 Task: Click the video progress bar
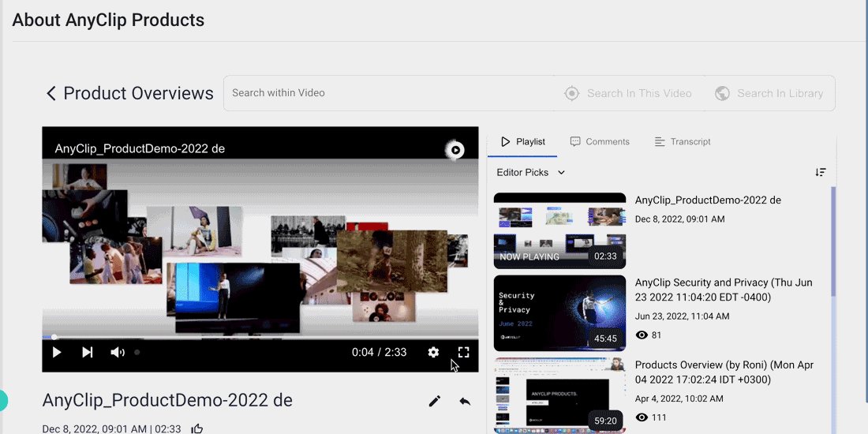[260, 337]
